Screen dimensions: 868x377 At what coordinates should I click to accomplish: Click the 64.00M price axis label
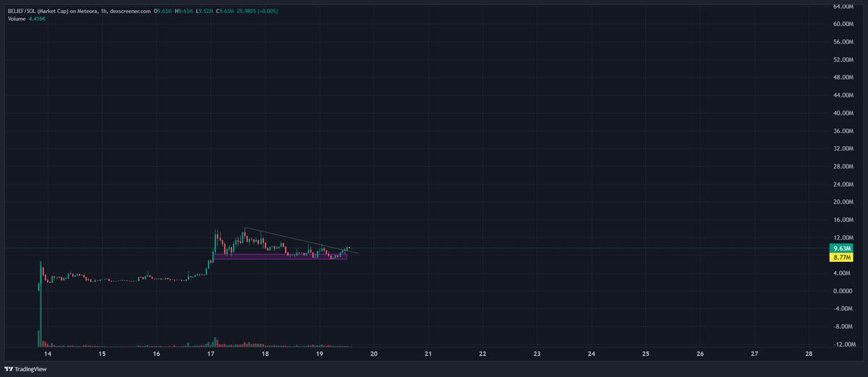pos(843,7)
